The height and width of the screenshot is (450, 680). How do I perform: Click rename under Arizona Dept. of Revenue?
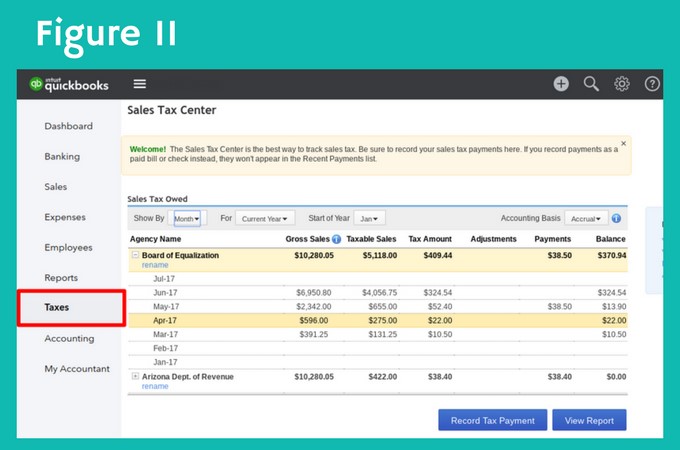(155, 386)
